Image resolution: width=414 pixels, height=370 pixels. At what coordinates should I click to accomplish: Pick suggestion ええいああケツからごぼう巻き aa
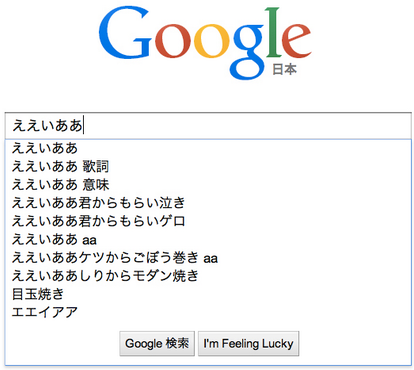[208, 258]
